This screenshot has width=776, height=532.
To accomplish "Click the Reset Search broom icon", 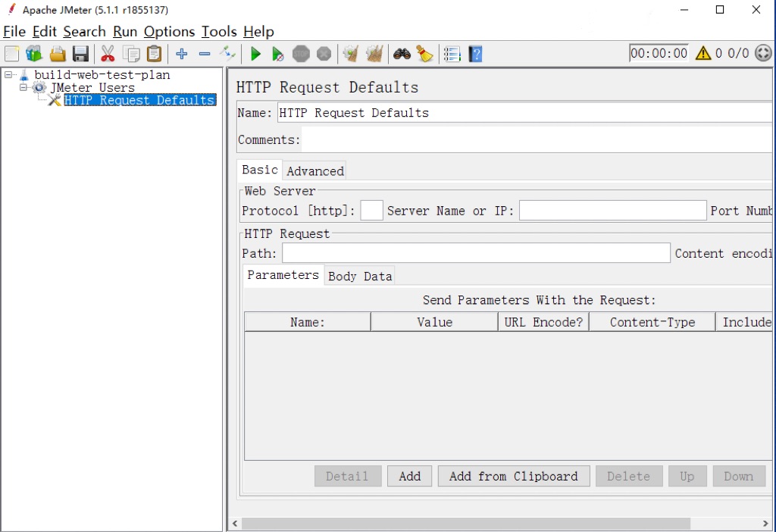I will point(424,54).
